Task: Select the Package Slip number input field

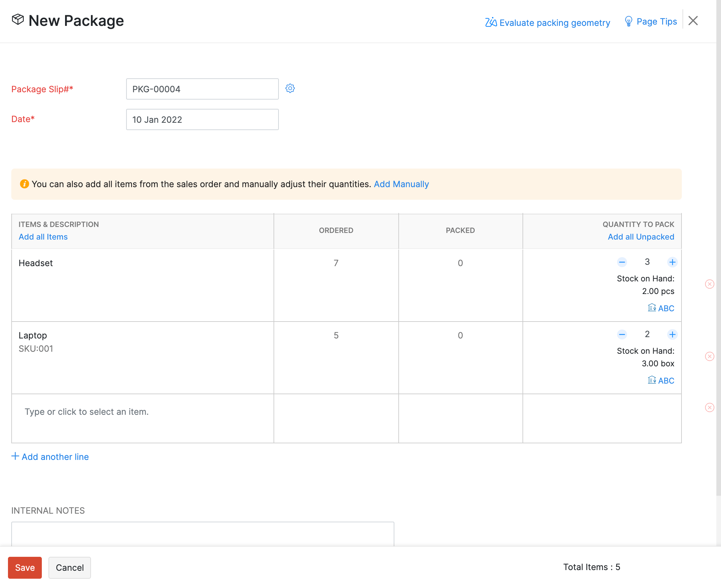Action: pos(202,89)
